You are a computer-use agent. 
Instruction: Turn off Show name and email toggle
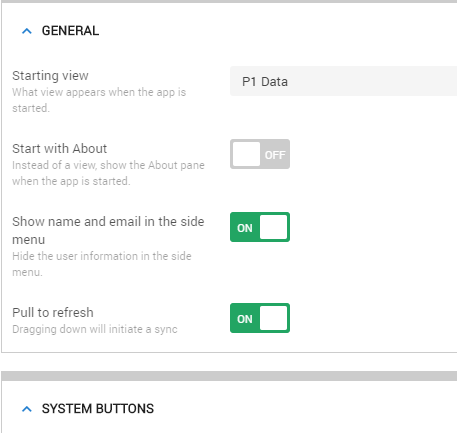(x=260, y=227)
